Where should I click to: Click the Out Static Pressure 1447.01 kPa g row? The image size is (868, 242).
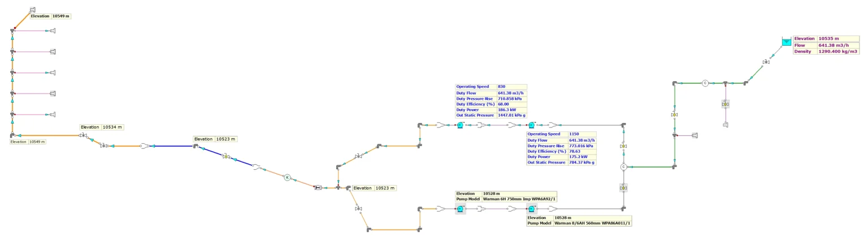(x=491, y=115)
